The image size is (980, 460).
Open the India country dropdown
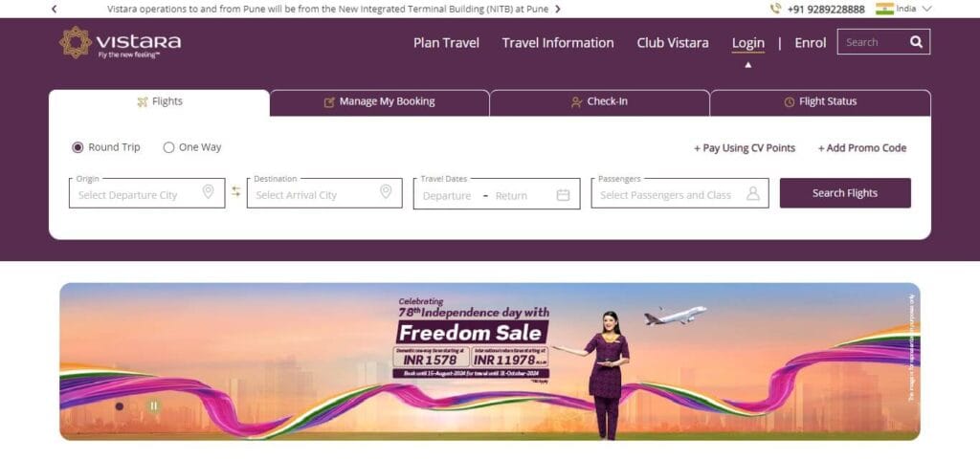(x=903, y=9)
